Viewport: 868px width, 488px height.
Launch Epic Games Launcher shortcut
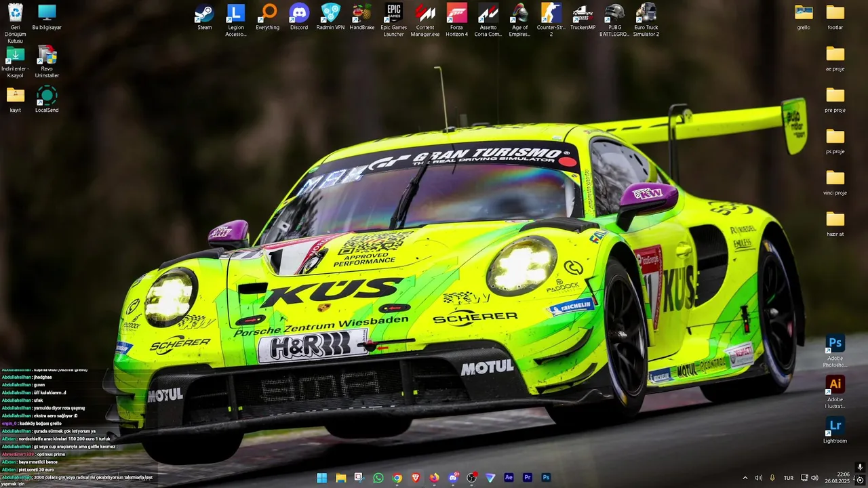pos(394,20)
